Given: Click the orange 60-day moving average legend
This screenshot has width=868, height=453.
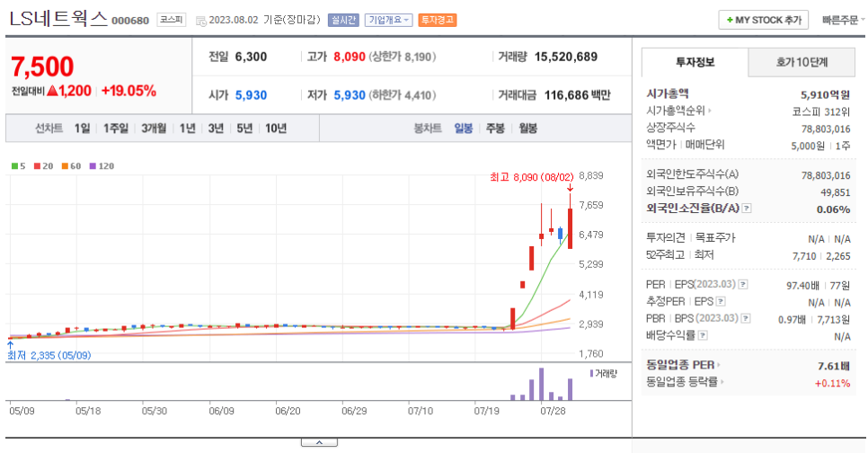Looking at the screenshot, I should pos(71,166).
